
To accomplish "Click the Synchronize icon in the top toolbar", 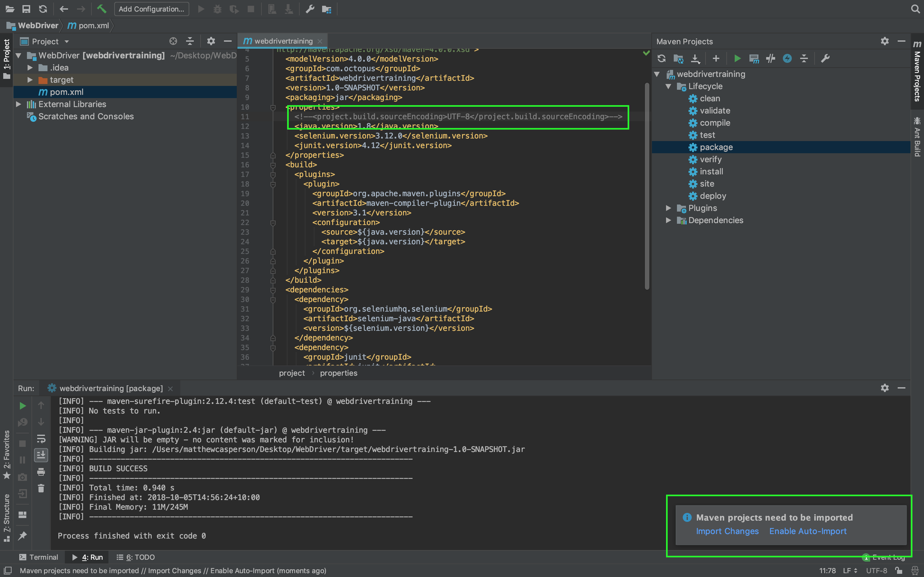I will [x=43, y=9].
